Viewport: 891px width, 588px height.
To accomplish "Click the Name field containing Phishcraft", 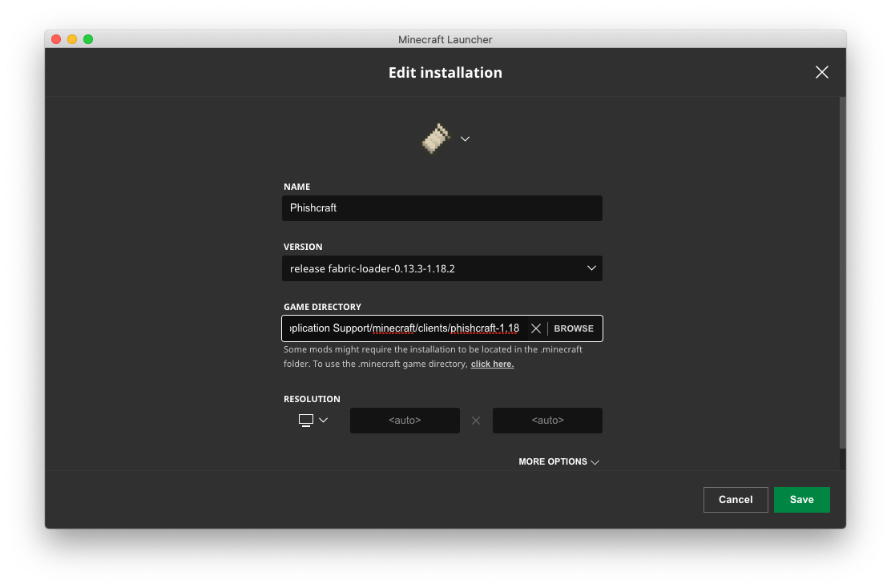I will pos(441,207).
